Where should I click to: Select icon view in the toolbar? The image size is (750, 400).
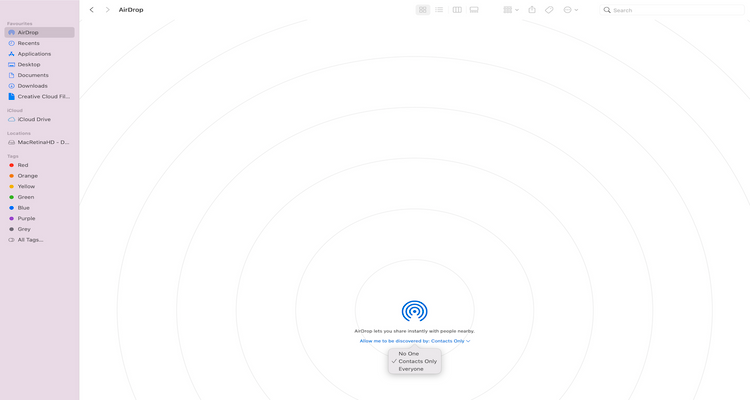[x=422, y=10]
